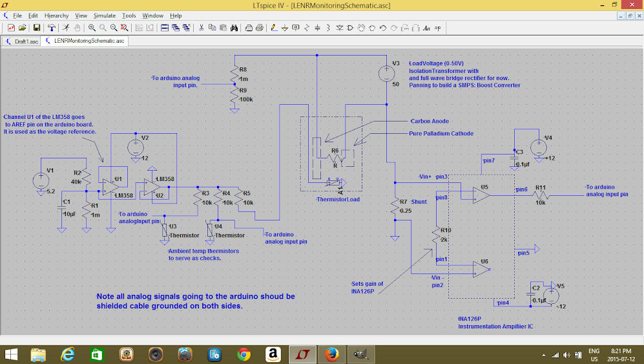Open the Edit menu
644x364 pixels.
coord(33,16)
